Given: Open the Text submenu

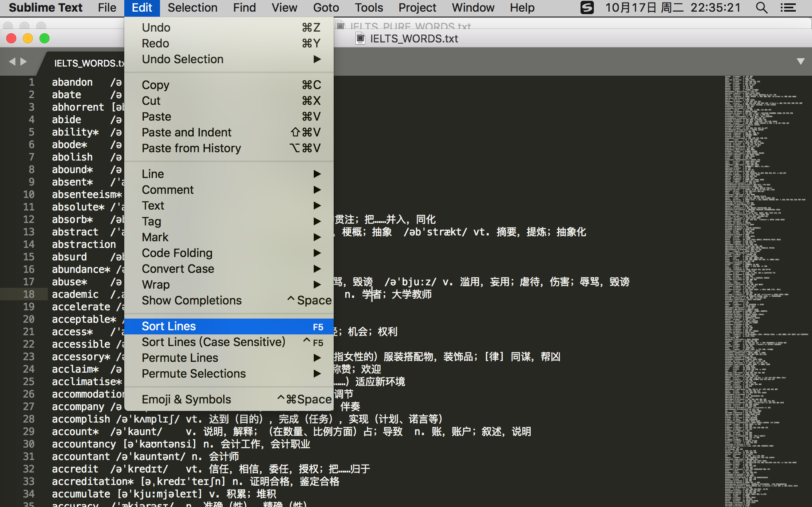Looking at the screenshot, I should click(x=229, y=205).
